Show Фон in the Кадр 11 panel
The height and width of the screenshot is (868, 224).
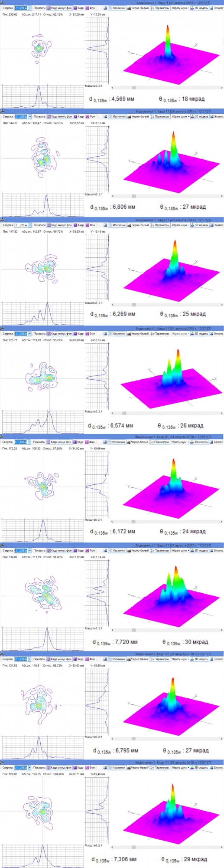click(91, 116)
